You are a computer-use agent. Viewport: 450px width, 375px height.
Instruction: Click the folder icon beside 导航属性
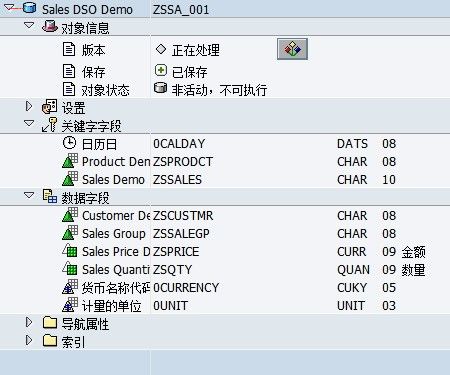[50, 322]
